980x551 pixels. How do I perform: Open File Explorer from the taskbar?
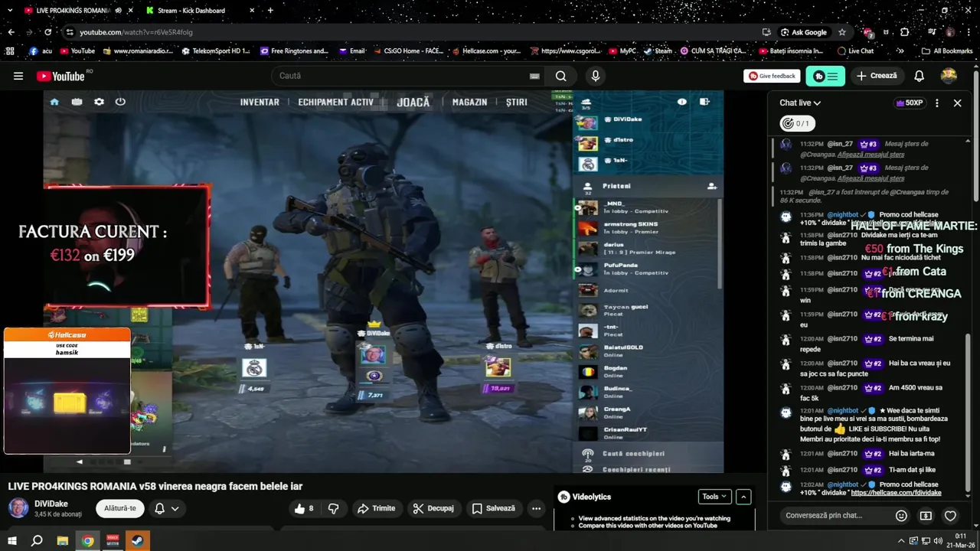coord(62,541)
